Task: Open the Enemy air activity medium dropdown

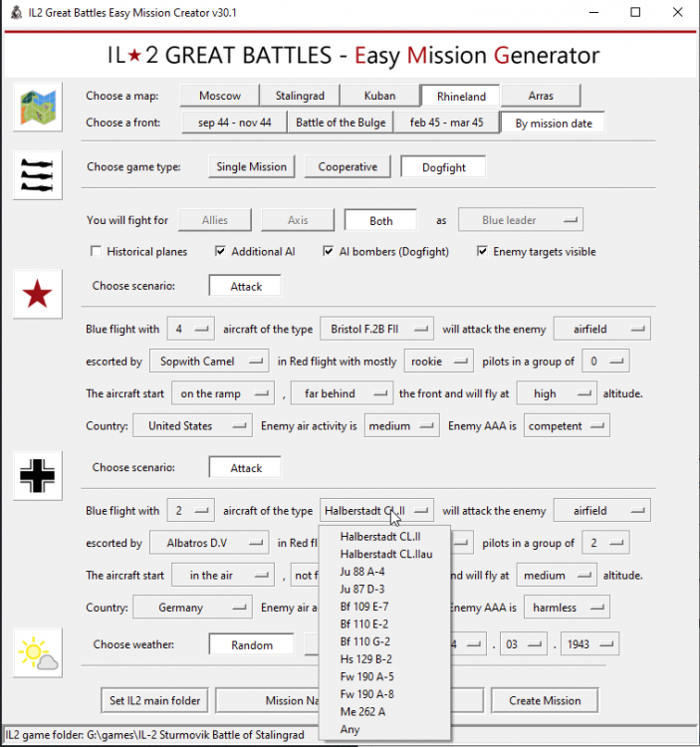Action: pos(402,425)
